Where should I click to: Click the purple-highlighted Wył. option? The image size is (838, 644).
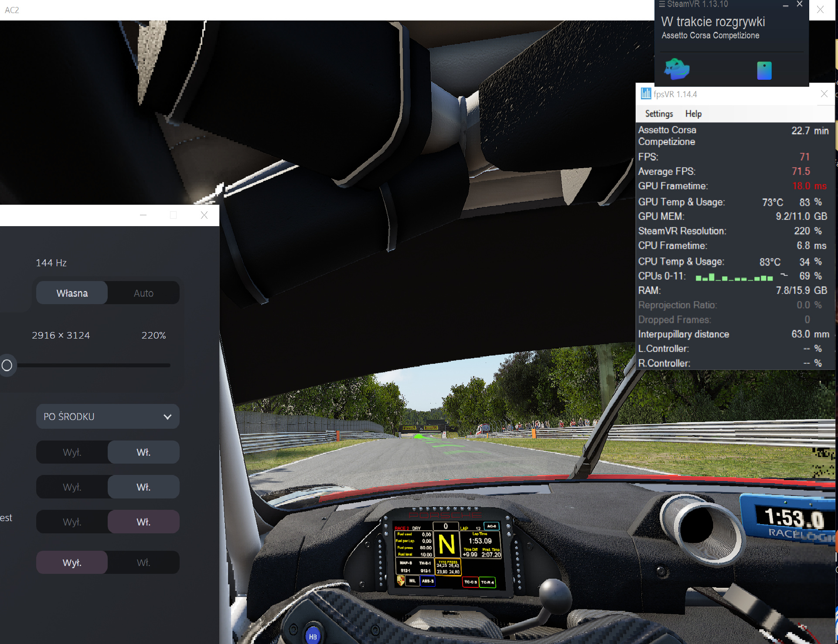[x=72, y=563]
